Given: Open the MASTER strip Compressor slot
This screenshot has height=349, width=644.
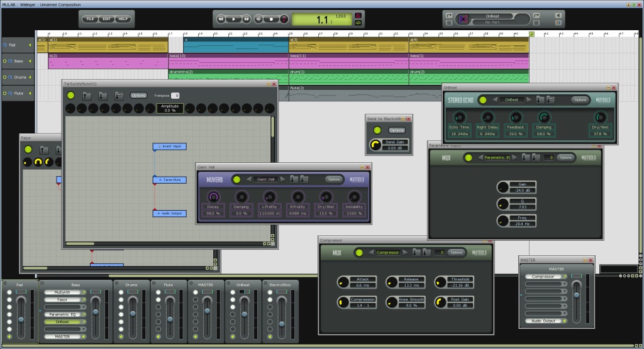Looking at the screenshot, I should click(x=544, y=276).
